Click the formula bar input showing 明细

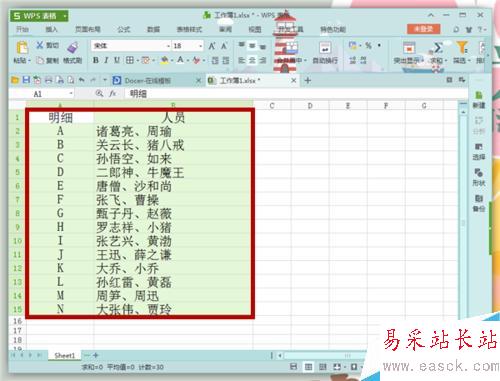[x=295, y=94]
